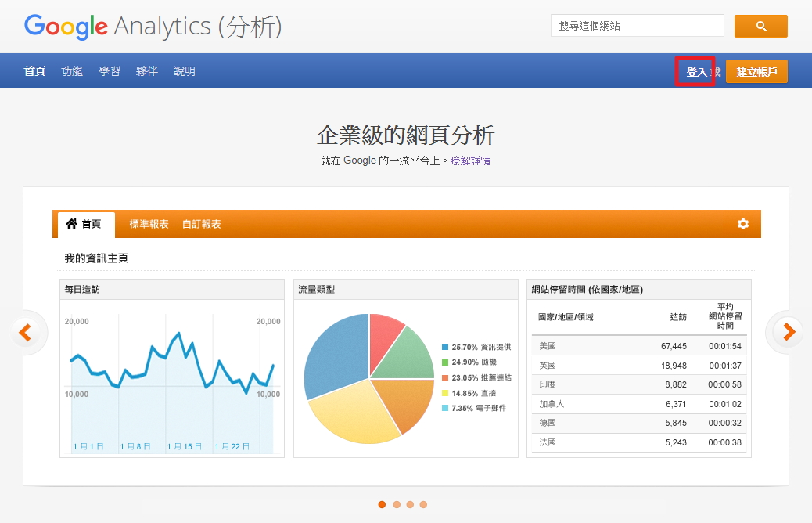
Task: Click the 1月15日 label on the line chart
Action: tap(185, 447)
